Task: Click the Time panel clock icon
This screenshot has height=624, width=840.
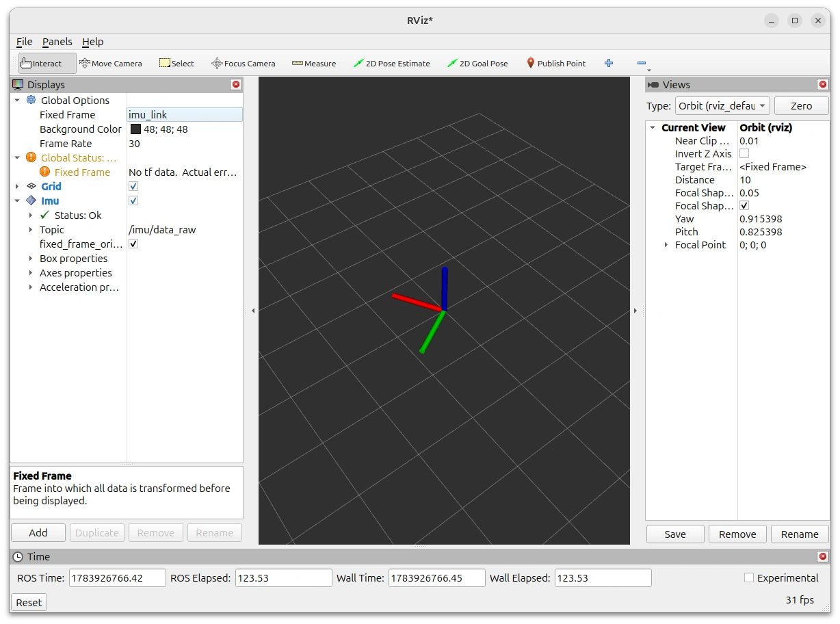Action: 18,557
